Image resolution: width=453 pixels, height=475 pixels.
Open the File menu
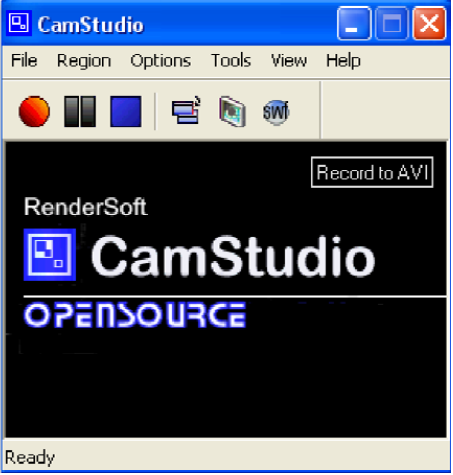pos(24,61)
